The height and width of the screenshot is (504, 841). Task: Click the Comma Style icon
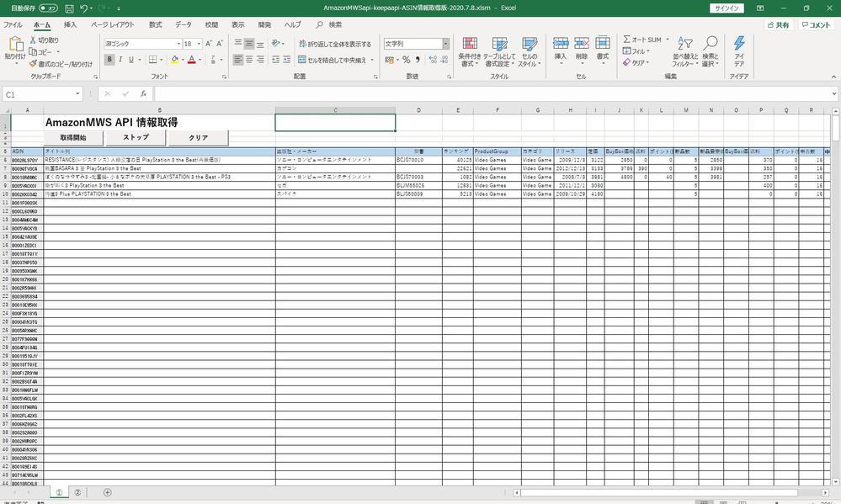[x=418, y=60]
